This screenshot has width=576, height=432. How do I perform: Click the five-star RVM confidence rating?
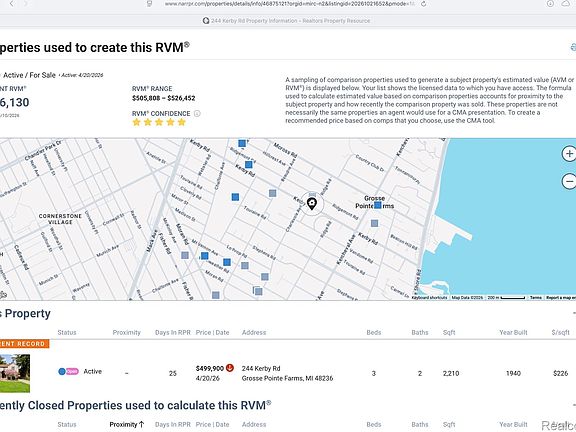tap(159, 122)
